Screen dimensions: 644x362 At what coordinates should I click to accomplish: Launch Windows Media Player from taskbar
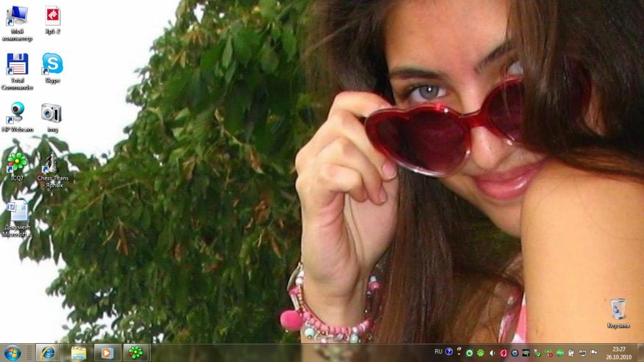coord(107,353)
